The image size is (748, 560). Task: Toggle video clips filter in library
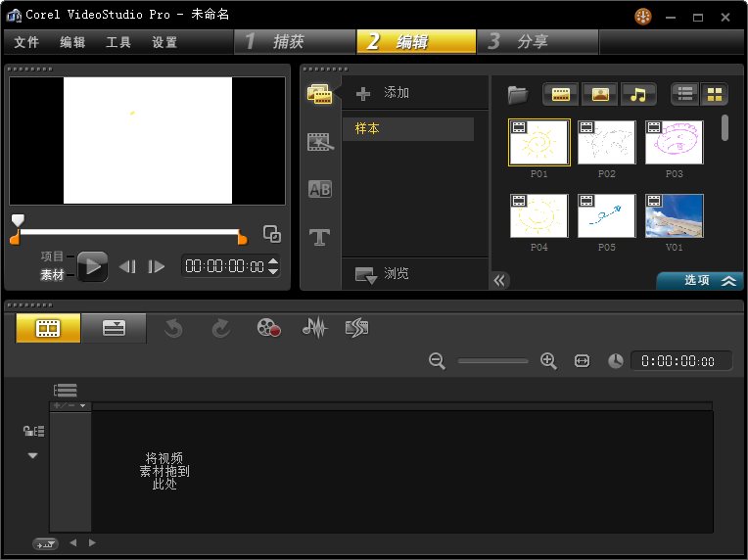click(x=561, y=94)
